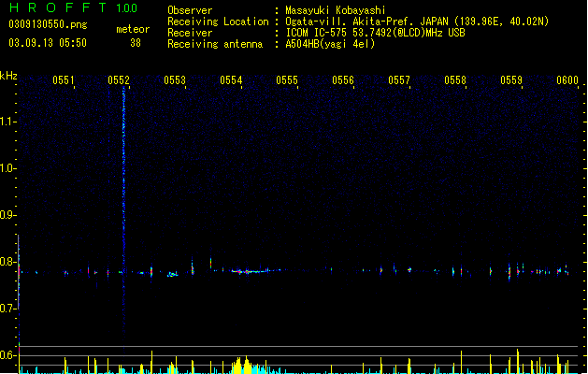
Task: Click the 0555 time axis label
Action: [x=287, y=80]
